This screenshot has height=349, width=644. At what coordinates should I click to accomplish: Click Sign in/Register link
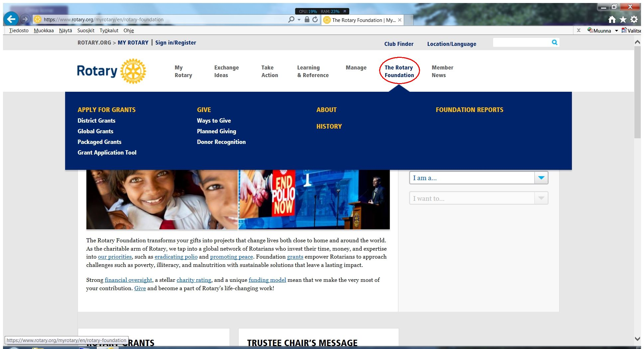[175, 43]
